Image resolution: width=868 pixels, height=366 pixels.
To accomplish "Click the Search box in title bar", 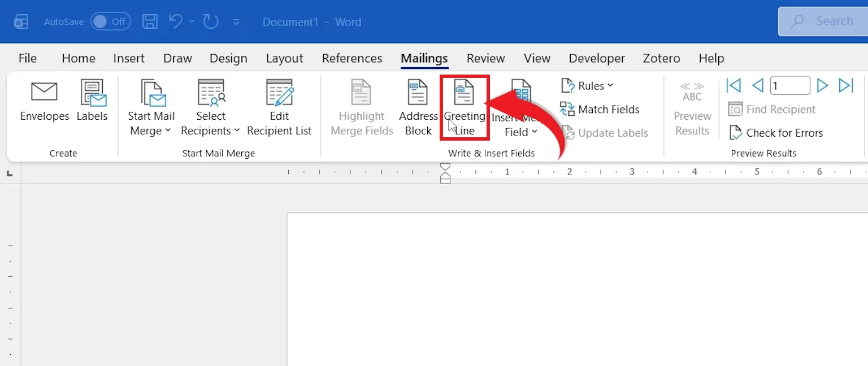I will (823, 21).
